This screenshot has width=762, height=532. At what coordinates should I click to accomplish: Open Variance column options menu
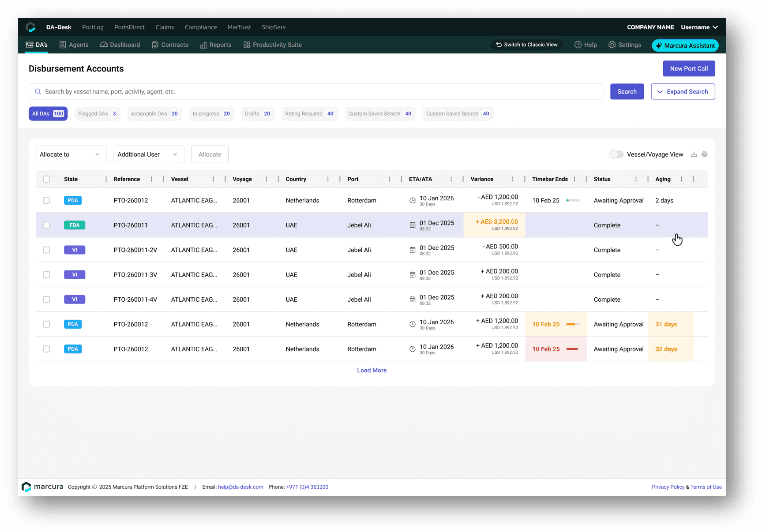point(513,179)
